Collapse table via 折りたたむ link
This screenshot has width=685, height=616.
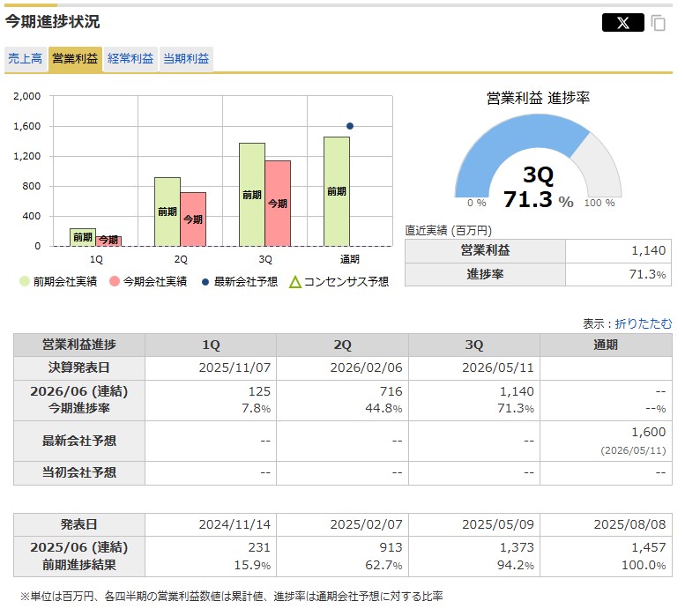pos(644,323)
